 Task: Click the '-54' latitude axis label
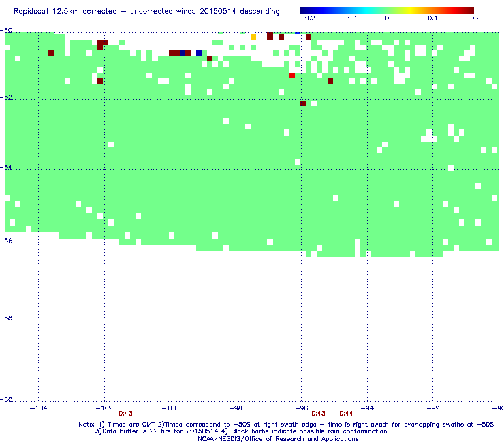tap(6, 167)
